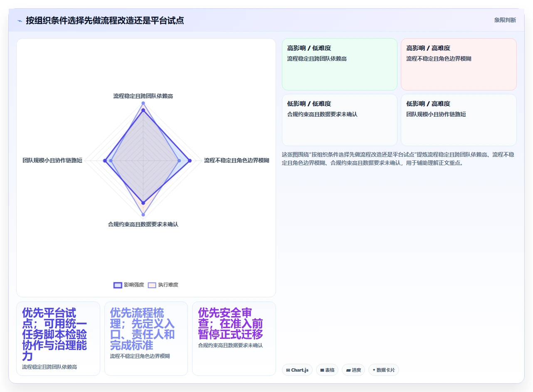Click the 象限判断 tag in the header

505,20
